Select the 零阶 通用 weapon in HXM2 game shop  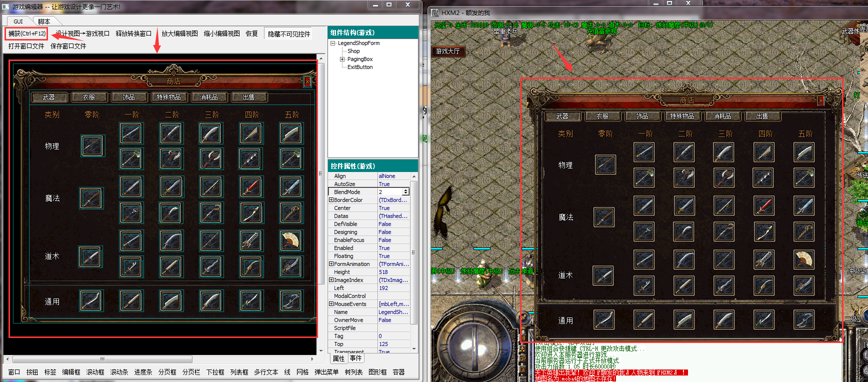coord(604,319)
